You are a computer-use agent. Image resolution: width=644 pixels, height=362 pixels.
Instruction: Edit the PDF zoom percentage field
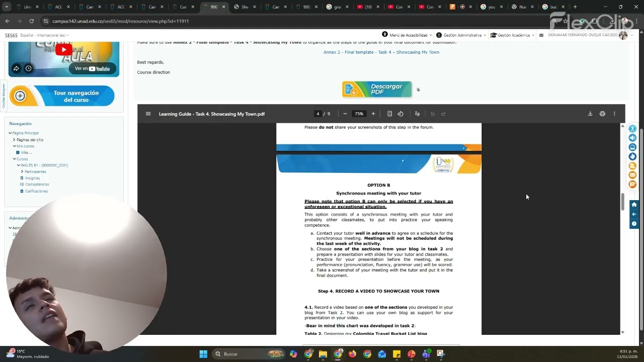359,114
